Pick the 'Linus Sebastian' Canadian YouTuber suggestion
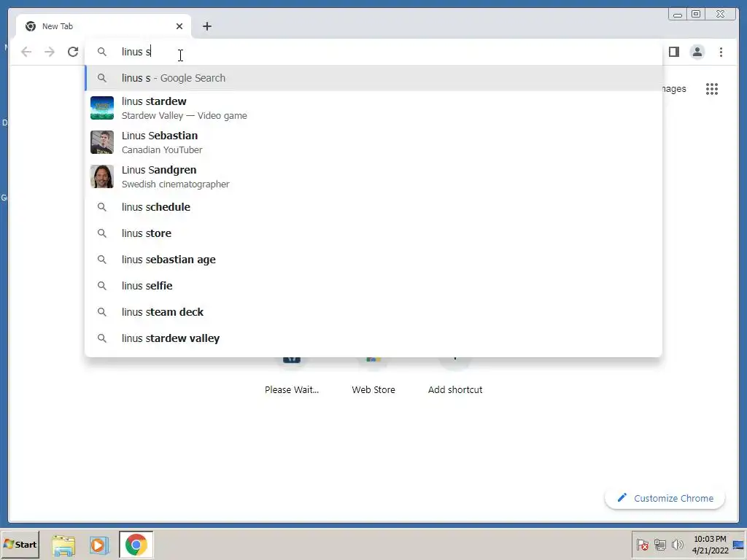747x560 pixels. [x=373, y=142]
